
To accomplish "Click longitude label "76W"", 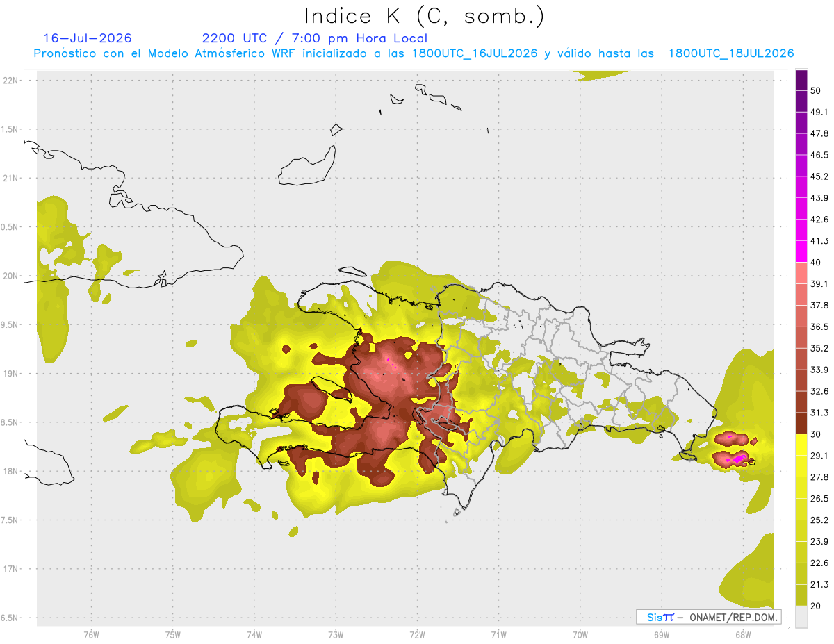I will click(x=91, y=635).
